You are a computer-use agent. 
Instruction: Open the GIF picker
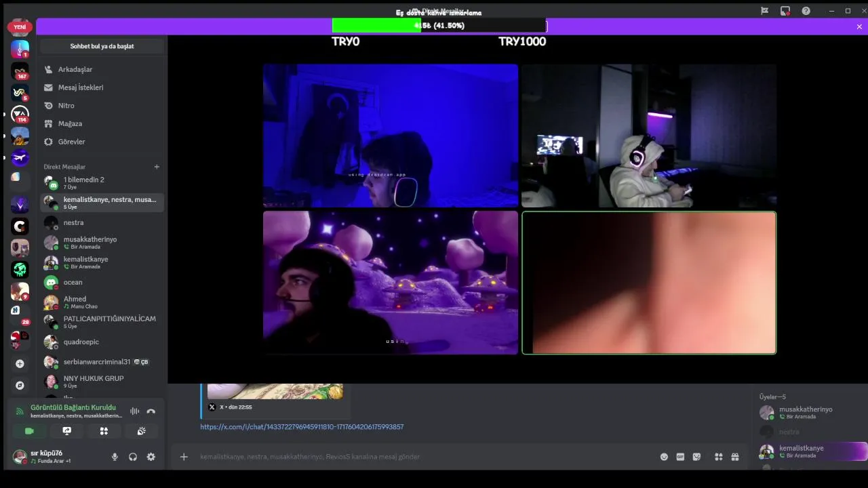point(680,457)
